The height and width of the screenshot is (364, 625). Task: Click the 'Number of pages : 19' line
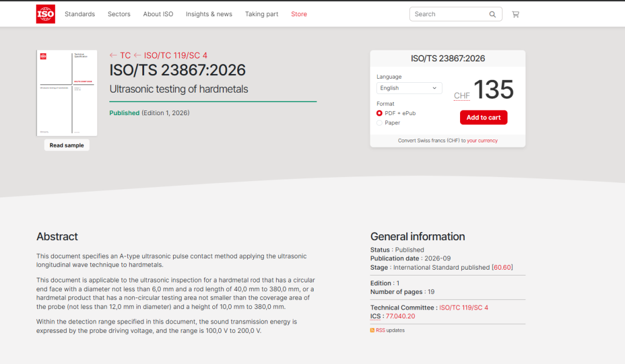402,292
